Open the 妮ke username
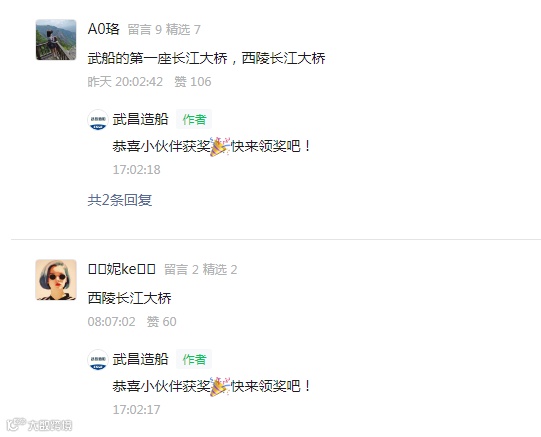The width and height of the screenshot is (541, 437). tap(122, 269)
